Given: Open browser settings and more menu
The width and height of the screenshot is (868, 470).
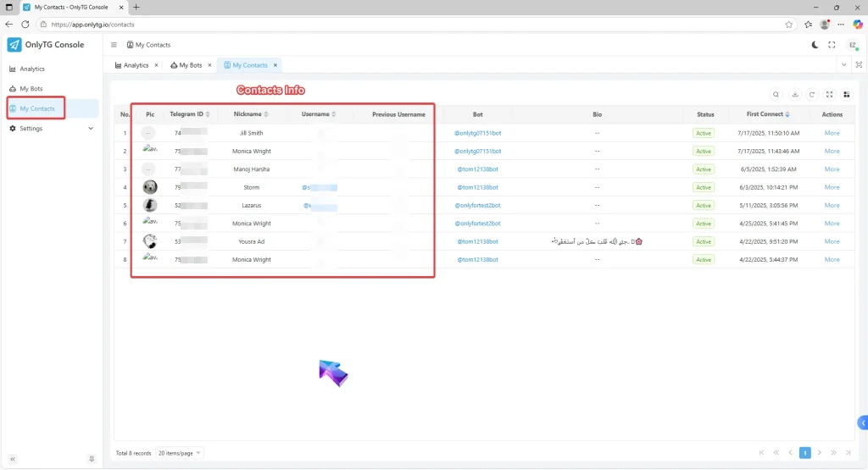Looking at the screenshot, I should pyautogui.click(x=841, y=25).
